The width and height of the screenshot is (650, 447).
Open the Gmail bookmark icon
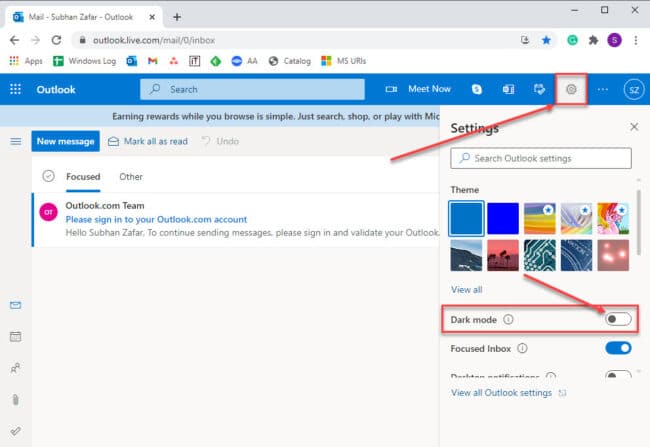pos(153,61)
